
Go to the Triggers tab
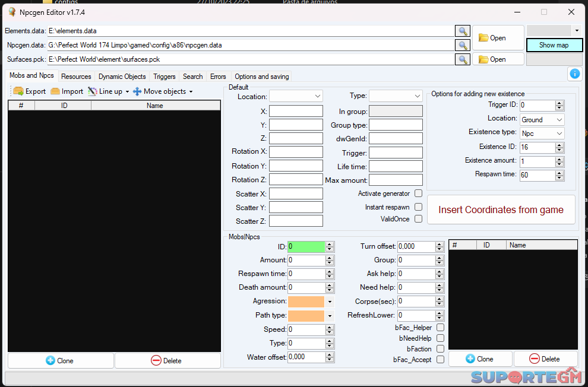(165, 77)
